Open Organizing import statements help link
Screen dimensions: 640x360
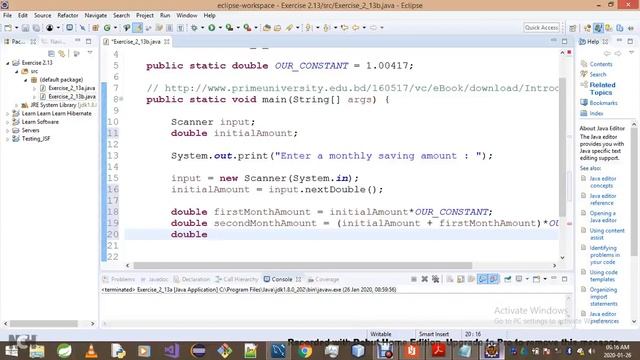[603, 297]
